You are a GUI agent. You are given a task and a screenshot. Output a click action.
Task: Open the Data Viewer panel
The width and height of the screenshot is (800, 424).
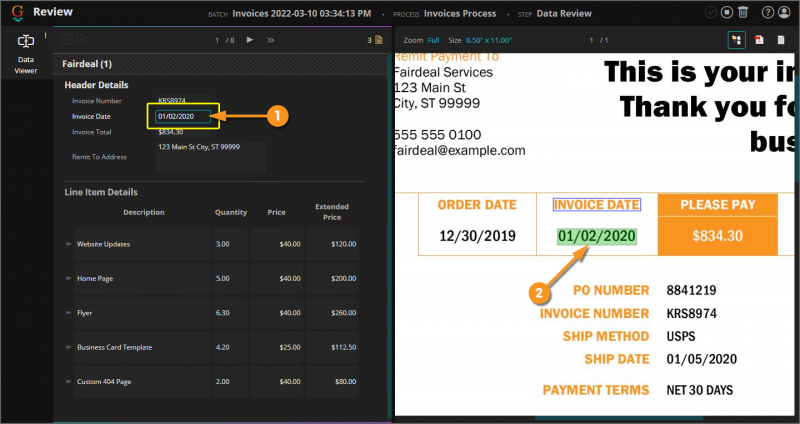tap(26, 55)
